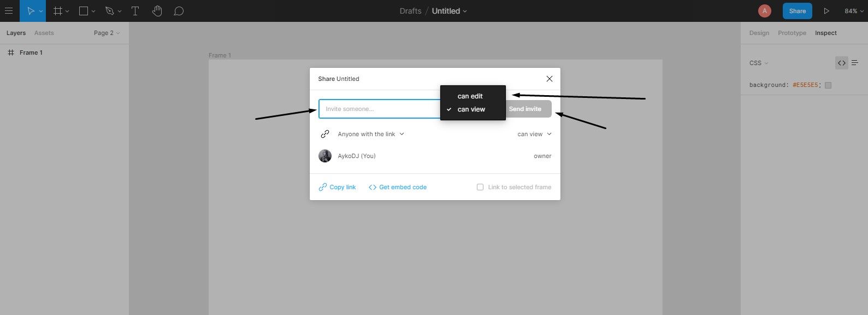This screenshot has width=868, height=315.
Task: Open the 84% zoom dropdown
Action: [853, 11]
